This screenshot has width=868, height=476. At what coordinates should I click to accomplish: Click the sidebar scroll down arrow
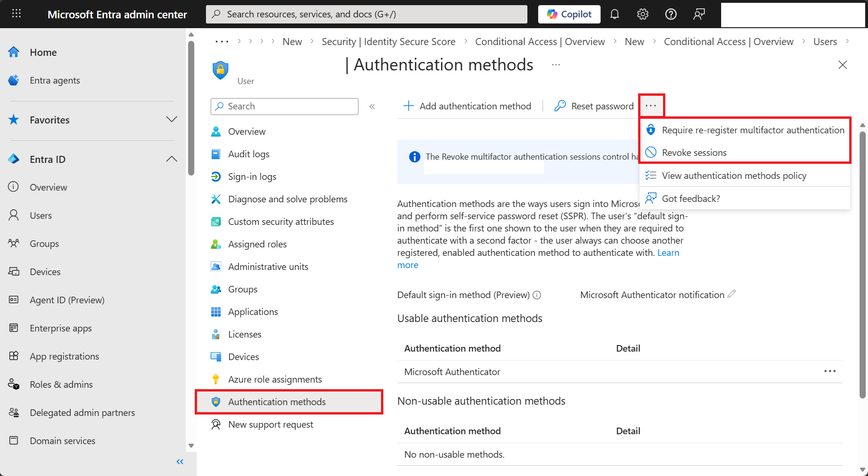tap(191, 445)
